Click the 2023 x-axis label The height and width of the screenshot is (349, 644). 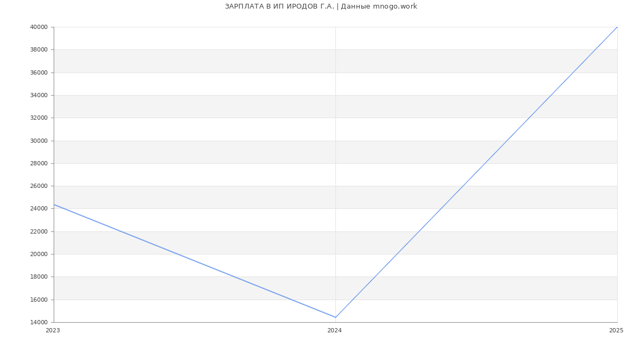pyautogui.click(x=53, y=331)
